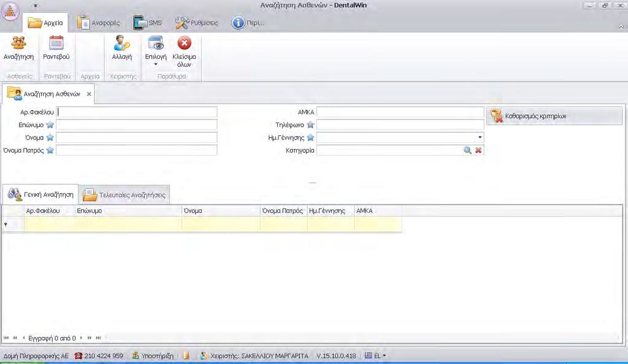The width and height of the screenshot is (628, 364).
Task: Click the Καθαρισμός κριτηρίων button
Action: pos(554,116)
